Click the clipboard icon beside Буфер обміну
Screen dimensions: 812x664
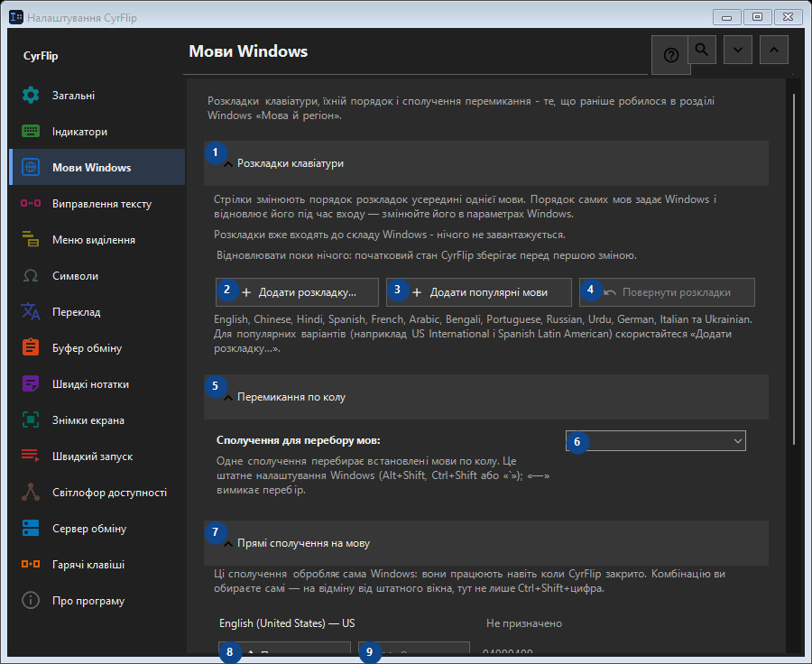click(x=31, y=347)
